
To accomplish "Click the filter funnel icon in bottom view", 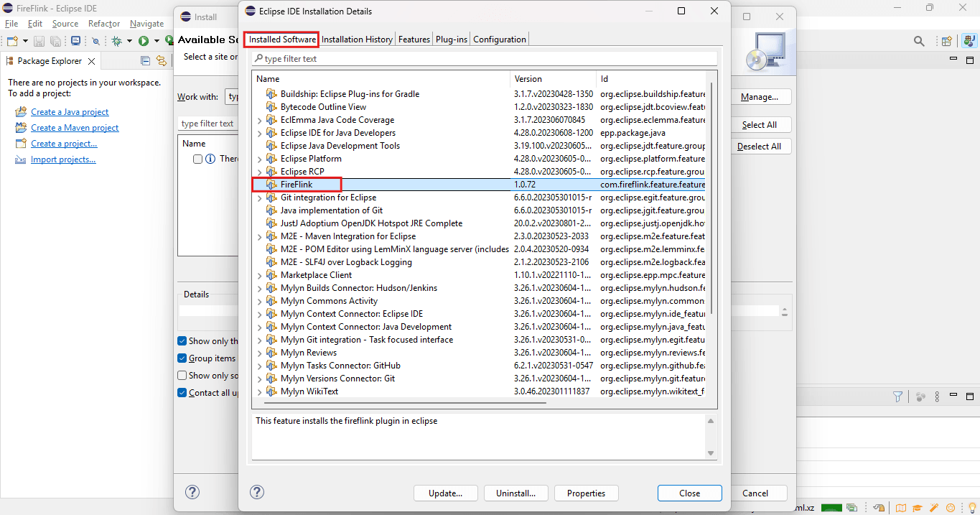I will (x=897, y=396).
